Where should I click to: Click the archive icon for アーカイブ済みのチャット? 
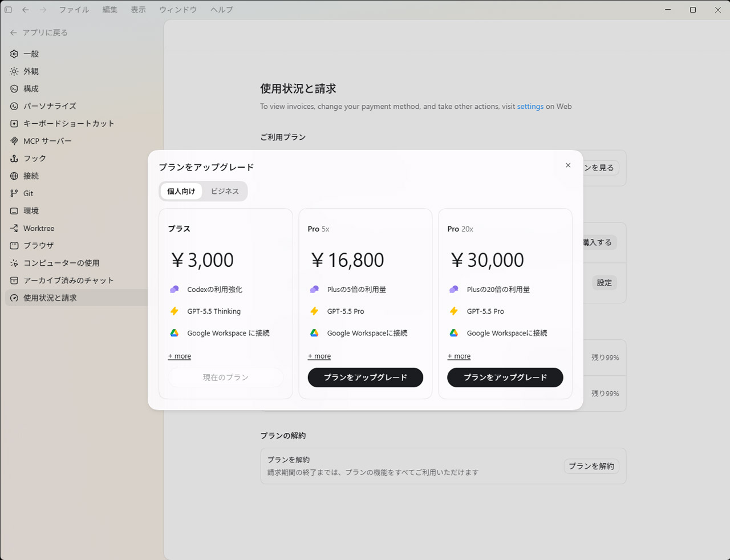point(14,281)
